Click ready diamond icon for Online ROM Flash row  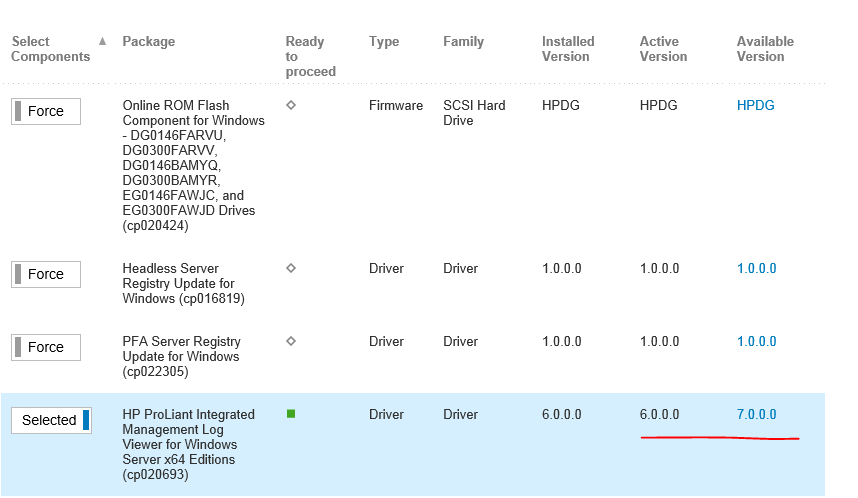tap(291, 105)
